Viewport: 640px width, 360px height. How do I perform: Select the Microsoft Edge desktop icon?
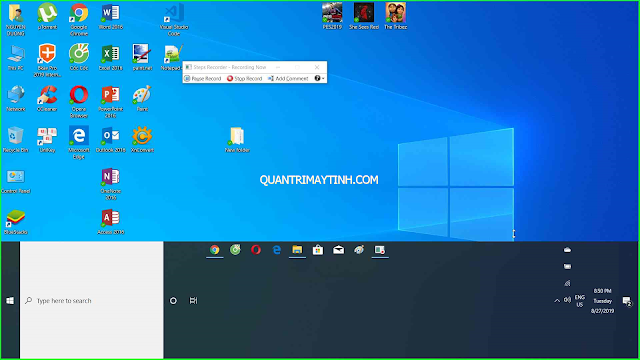(79, 142)
